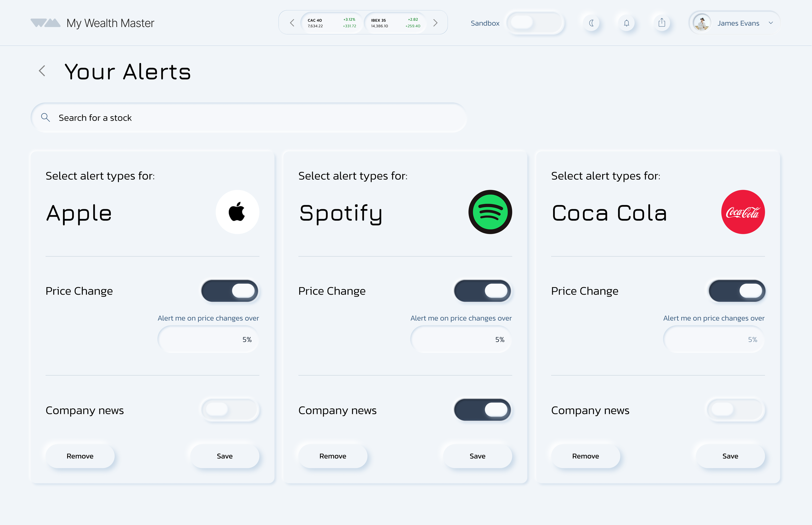Enable the Sandbox toggle
This screenshot has width=812, height=525.
pyautogui.click(x=535, y=23)
